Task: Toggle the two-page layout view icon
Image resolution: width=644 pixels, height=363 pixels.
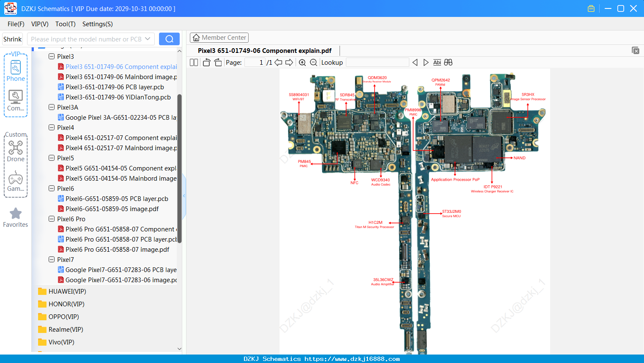Action: 194,63
